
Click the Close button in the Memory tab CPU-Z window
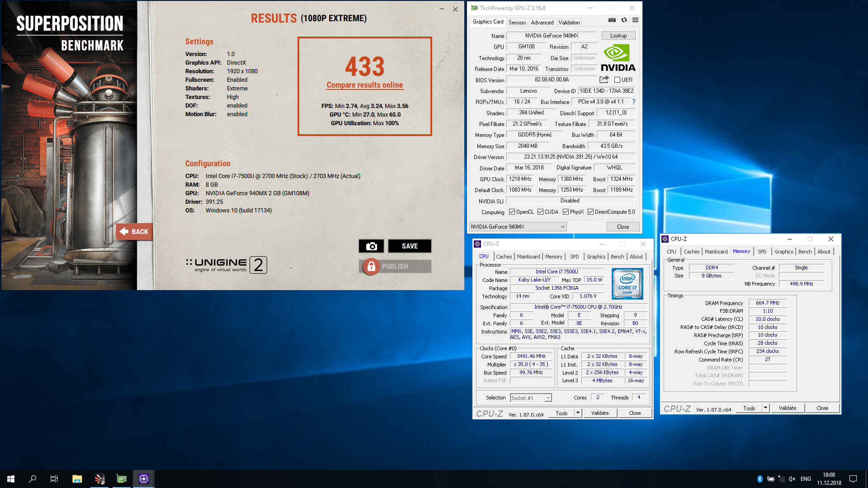pos(822,408)
